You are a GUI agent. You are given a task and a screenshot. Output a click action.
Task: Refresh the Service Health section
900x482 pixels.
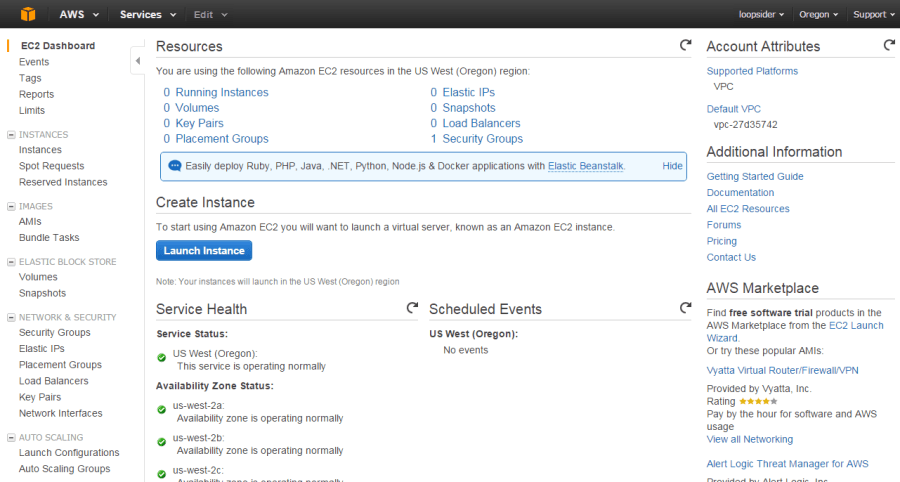412,308
